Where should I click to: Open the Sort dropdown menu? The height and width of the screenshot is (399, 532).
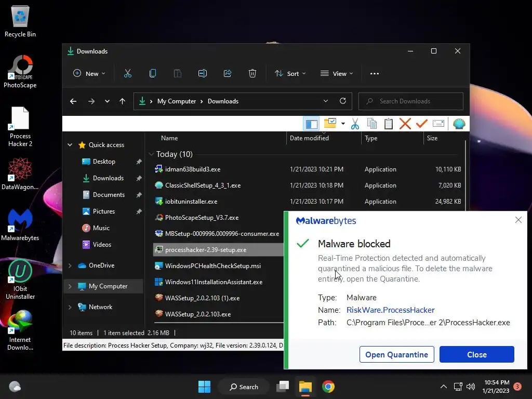290,74
